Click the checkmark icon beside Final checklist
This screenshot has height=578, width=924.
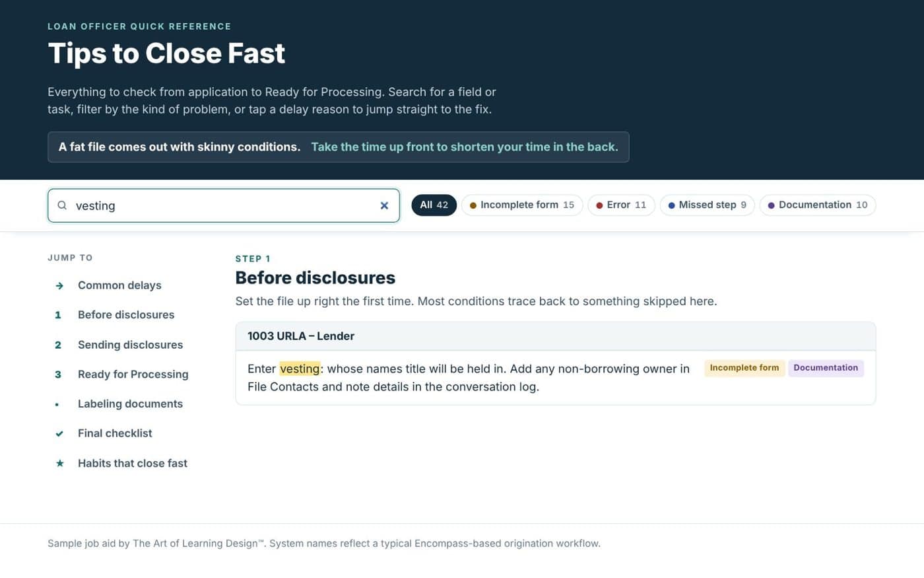point(59,433)
